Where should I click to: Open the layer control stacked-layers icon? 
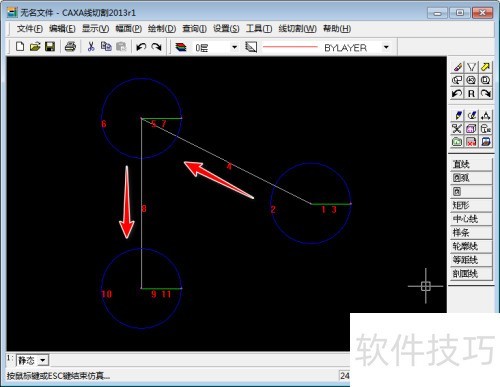181,47
